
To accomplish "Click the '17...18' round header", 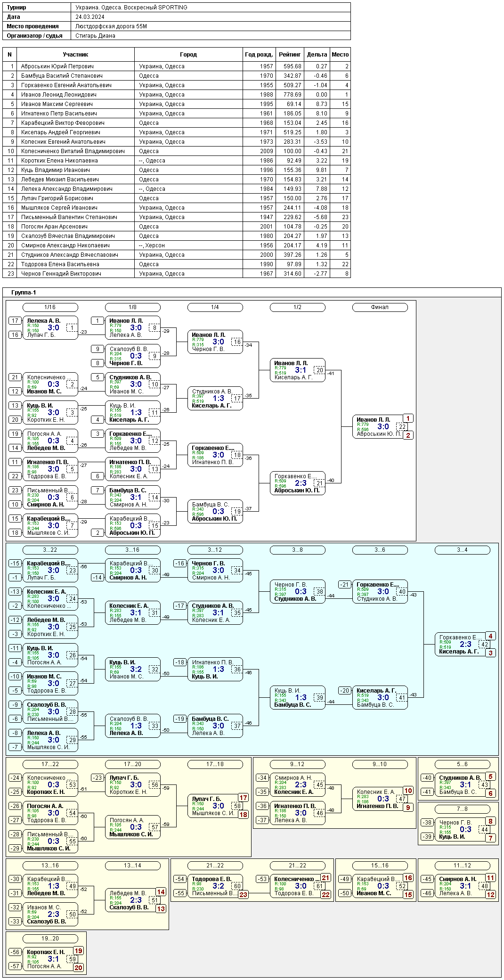I will [x=215, y=764].
